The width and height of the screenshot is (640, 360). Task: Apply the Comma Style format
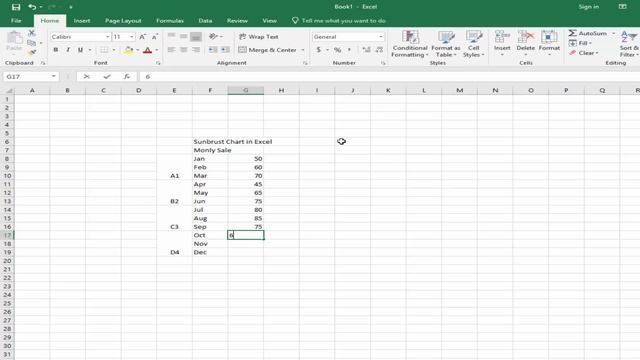pyautogui.click(x=349, y=50)
